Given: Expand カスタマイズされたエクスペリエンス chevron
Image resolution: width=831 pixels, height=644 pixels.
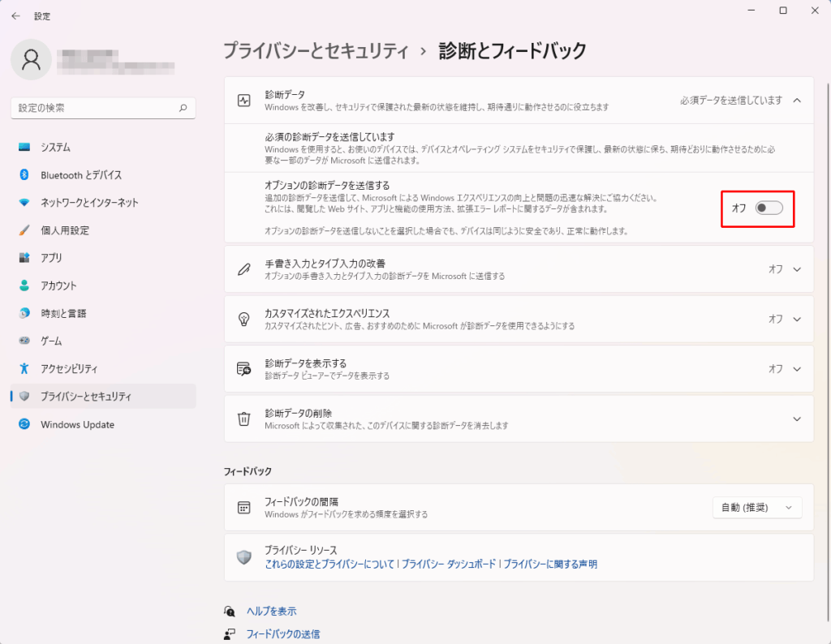Looking at the screenshot, I should (797, 319).
